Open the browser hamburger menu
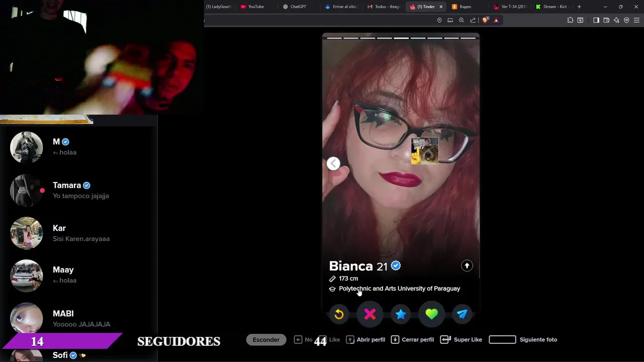 [x=637, y=20]
